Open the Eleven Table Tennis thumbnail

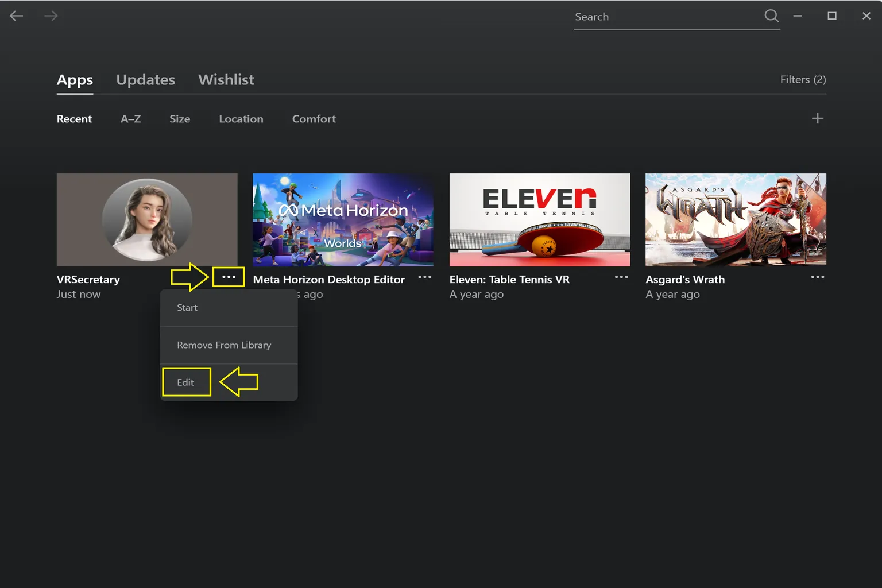point(540,220)
